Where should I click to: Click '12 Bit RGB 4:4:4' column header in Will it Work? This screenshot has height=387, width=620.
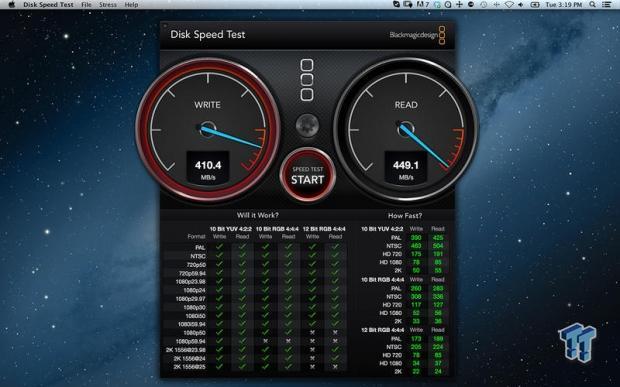click(x=324, y=228)
